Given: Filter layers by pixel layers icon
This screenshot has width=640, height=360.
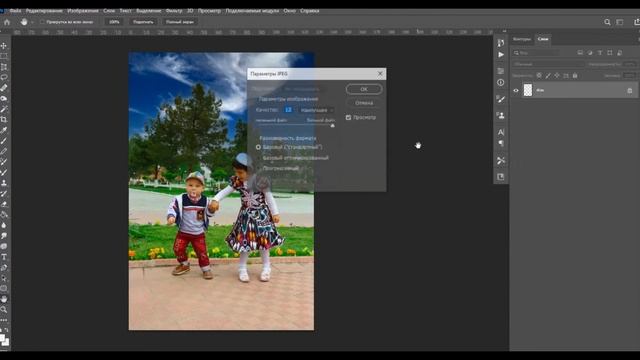Looking at the screenshot, I should [x=580, y=53].
